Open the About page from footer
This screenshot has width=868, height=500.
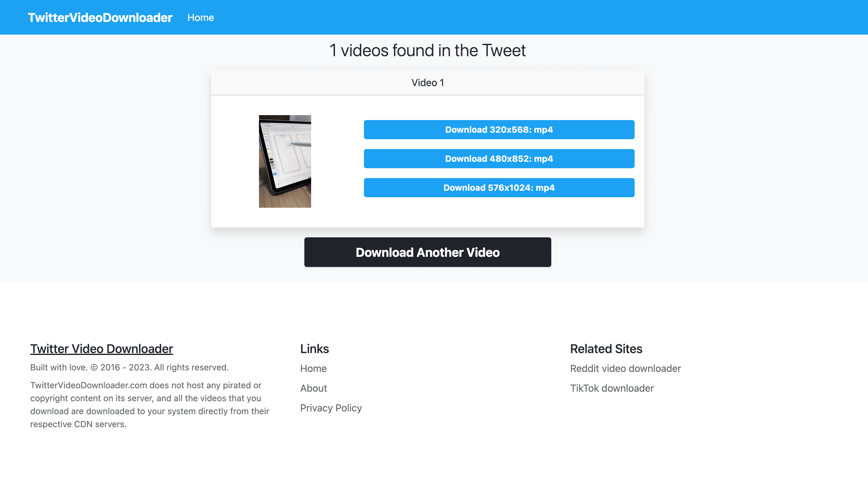(314, 389)
